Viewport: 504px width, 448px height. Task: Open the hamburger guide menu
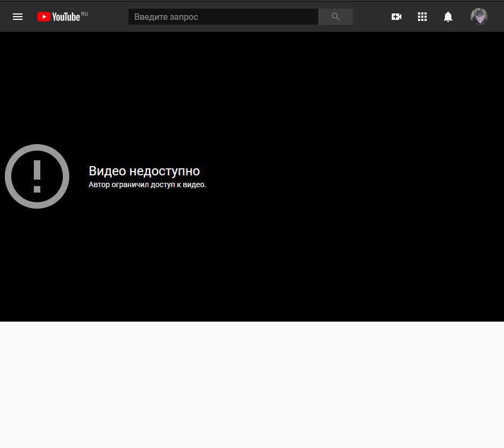point(18,17)
